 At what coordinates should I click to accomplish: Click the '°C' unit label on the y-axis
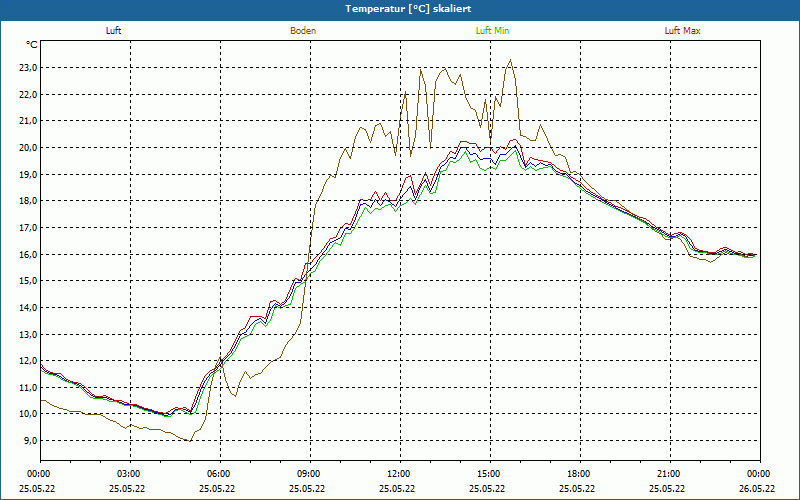tap(32, 45)
